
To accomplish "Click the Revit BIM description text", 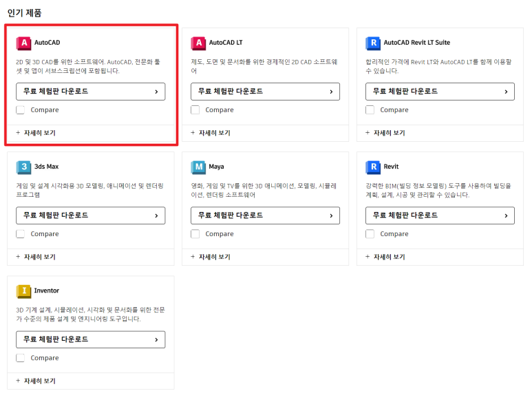I will point(438,190).
